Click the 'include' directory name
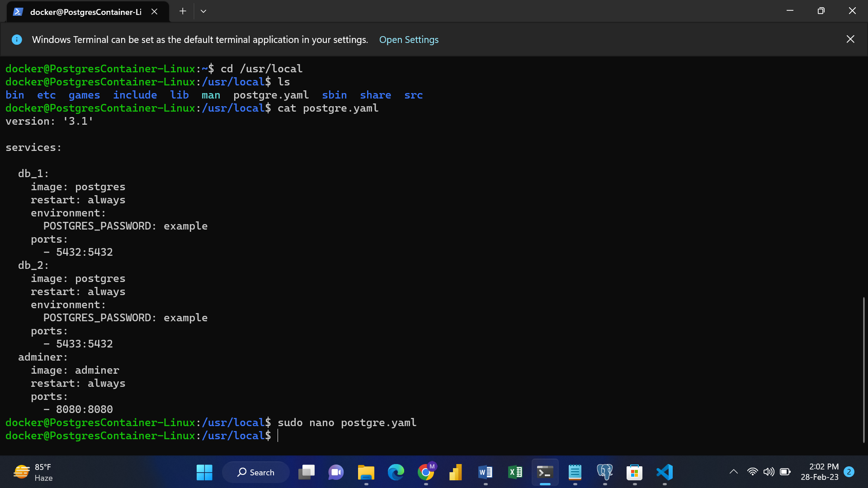Viewport: 868px width, 488px height. (x=135, y=95)
